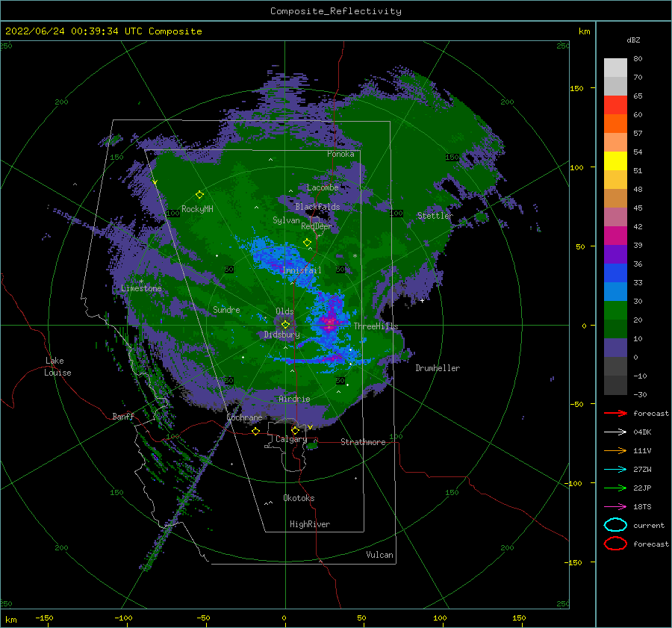The width and height of the screenshot is (672, 628).
Task: Click the Stettler label
Action: coord(435,216)
